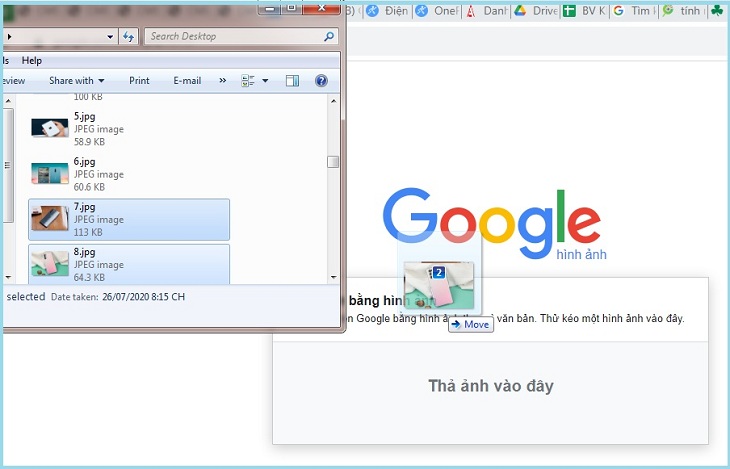Screen dimensions: 730x469
Task: Click the Thả ảnh vào đây drop zone
Action: click(491, 393)
